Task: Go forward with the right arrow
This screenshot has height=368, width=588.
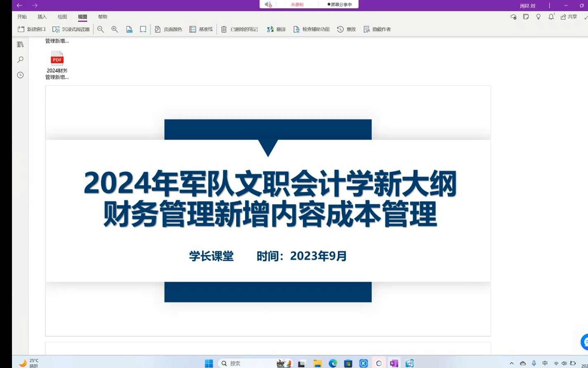Action: point(35,5)
